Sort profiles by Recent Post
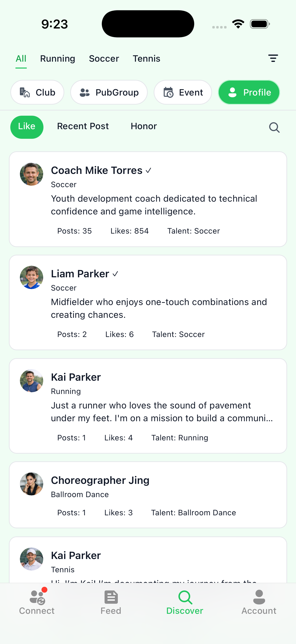Image resolution: width=296 pixels, height=644 pixels. (83, 126)
